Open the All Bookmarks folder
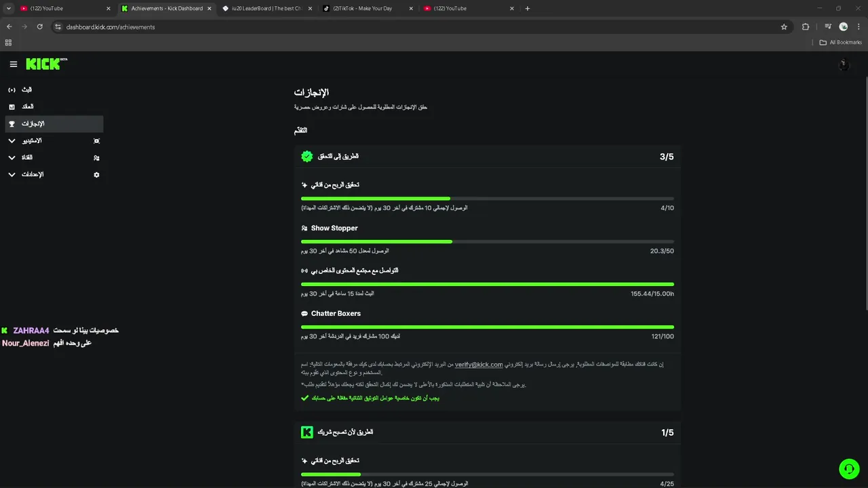868x488 pixels. [840, 42]
